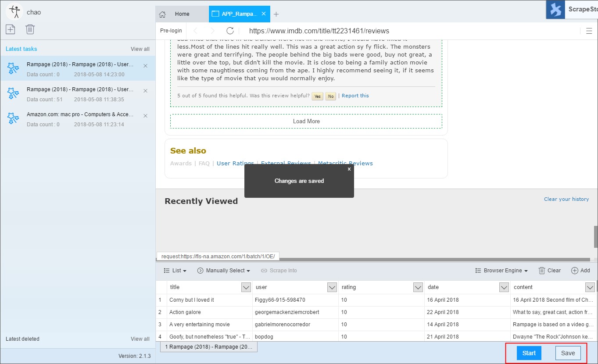Click the Yes helpful button
This screenshot has width=598, height=364.
pyautogui.click(x=317, y=96)
